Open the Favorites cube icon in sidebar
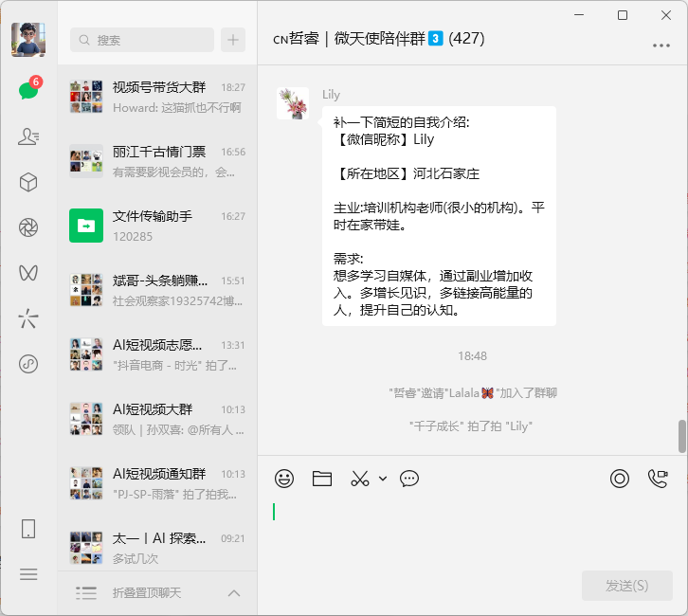This screenshot has width=688, height=616. click(x=28, y=182)
